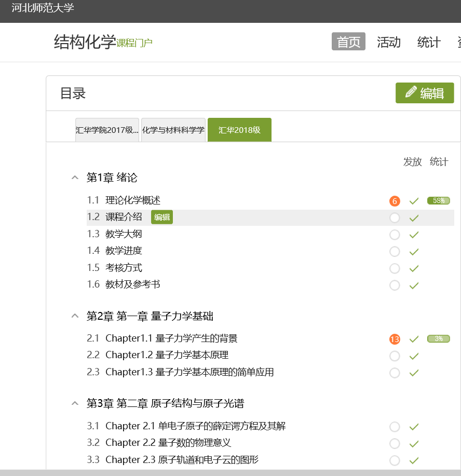The image size is (461, 476).
Task: Click the green 编辑 button in 目录 header
Action: (x=425, y=93)
